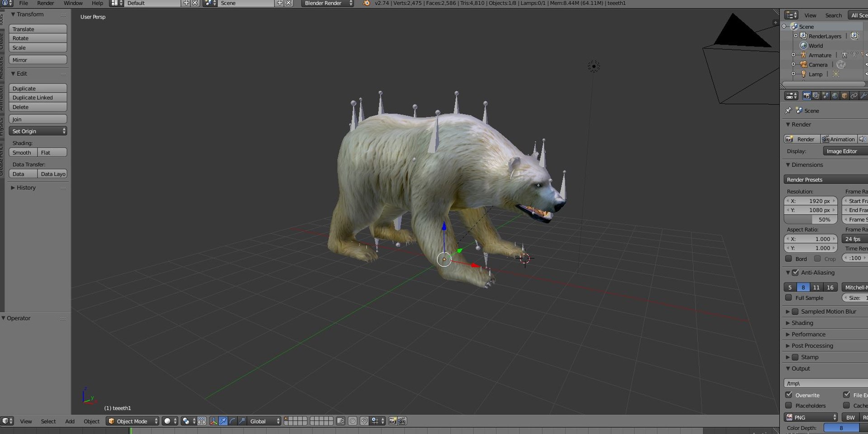
Task: Open the Add menu in 3D view header
Action: [x=70, y=421]
